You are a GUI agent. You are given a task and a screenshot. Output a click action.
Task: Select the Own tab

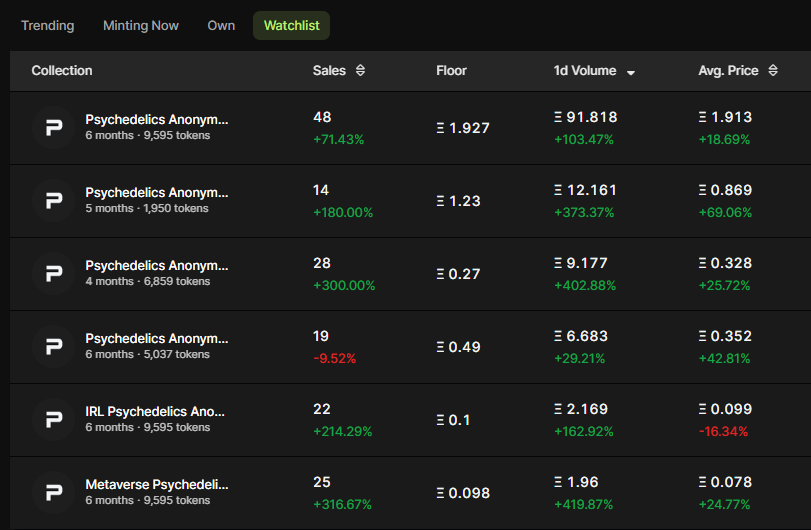221,25
